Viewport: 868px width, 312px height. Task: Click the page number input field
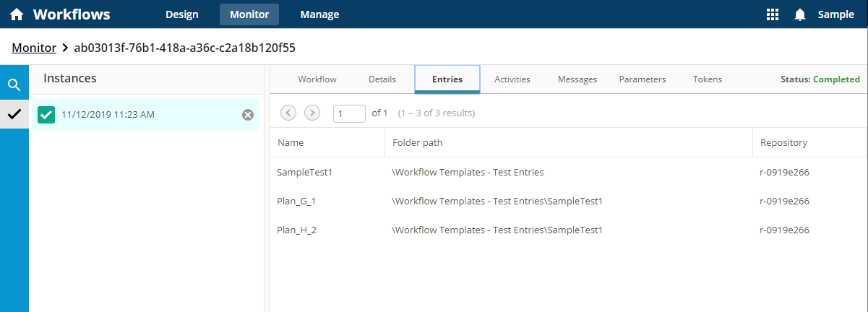coord(349,113)
